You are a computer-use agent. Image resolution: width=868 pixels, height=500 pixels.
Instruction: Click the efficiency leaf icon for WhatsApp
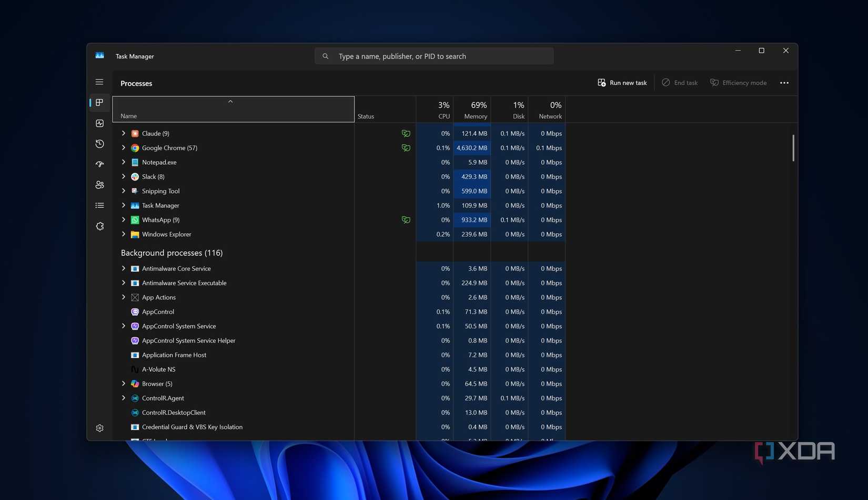pos(406,220)
